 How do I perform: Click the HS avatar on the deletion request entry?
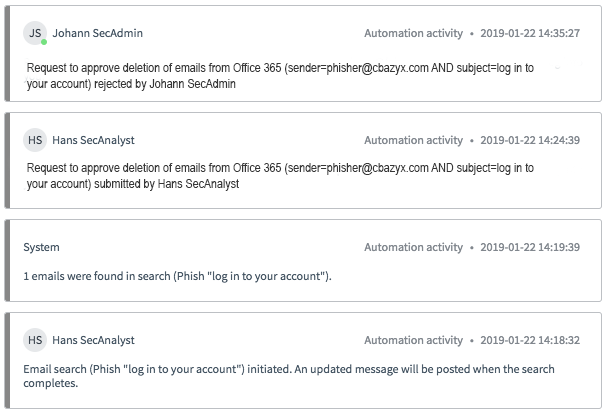point(35,140)
